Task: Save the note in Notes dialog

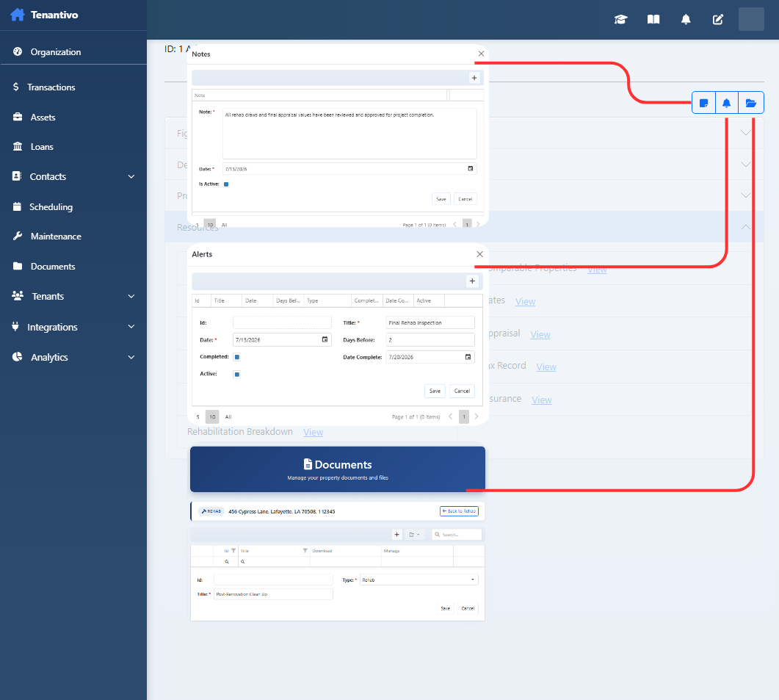Action: coord(441,199)
